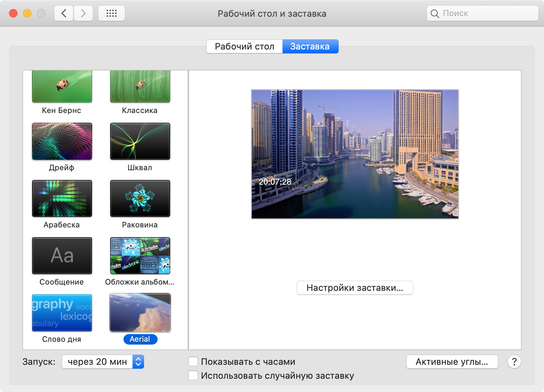Open the Запуск time dropdown

click(x=103, y=362)
